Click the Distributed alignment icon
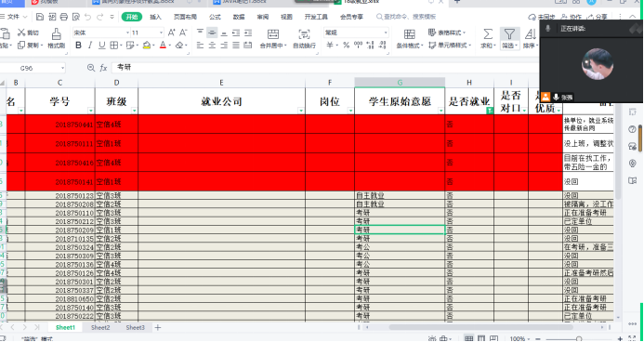 click(x=248, y=46)
